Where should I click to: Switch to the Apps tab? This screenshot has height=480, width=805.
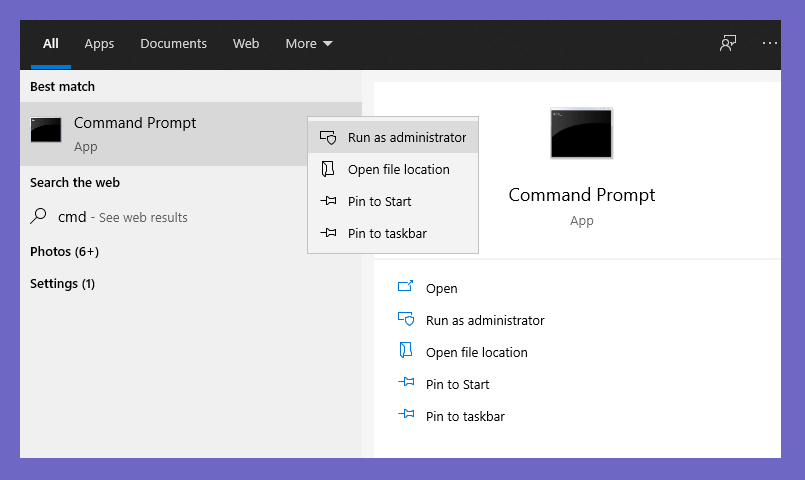(x=99, y=44)
